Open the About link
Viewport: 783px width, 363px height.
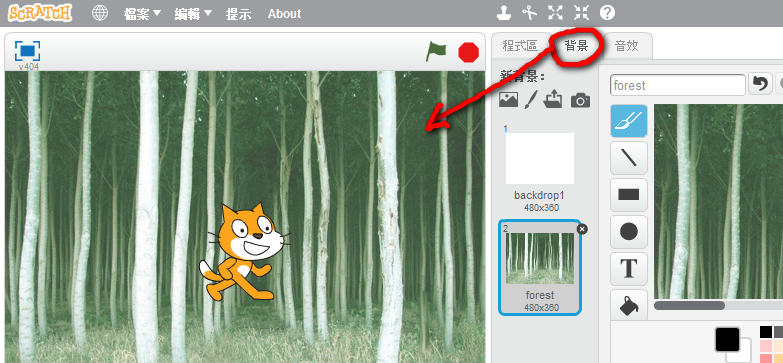[x=284, y=13]
